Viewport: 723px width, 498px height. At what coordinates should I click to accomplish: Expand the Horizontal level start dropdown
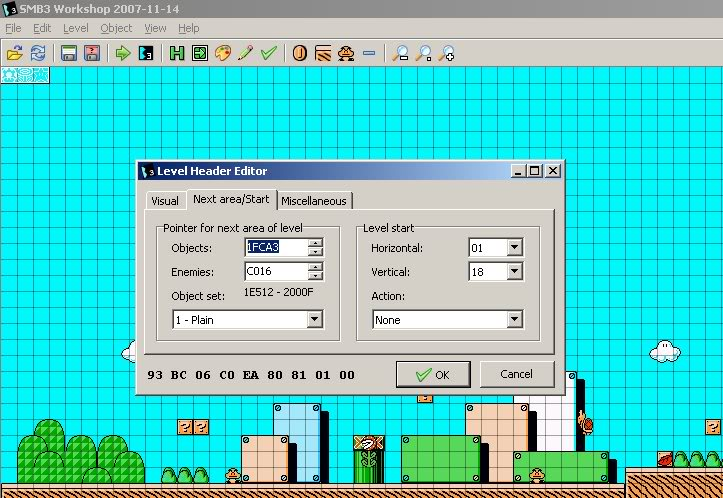tap(515, 247)
